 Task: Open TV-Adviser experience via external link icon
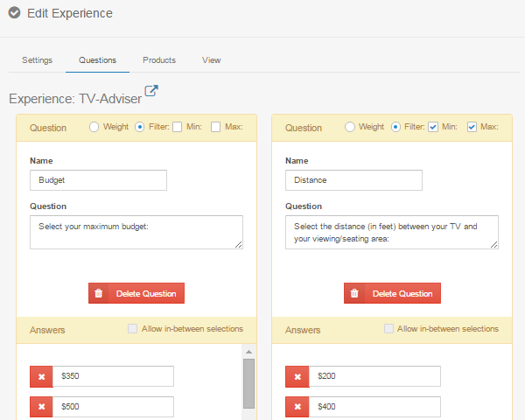pyautogui.click(x=151, y=90)
